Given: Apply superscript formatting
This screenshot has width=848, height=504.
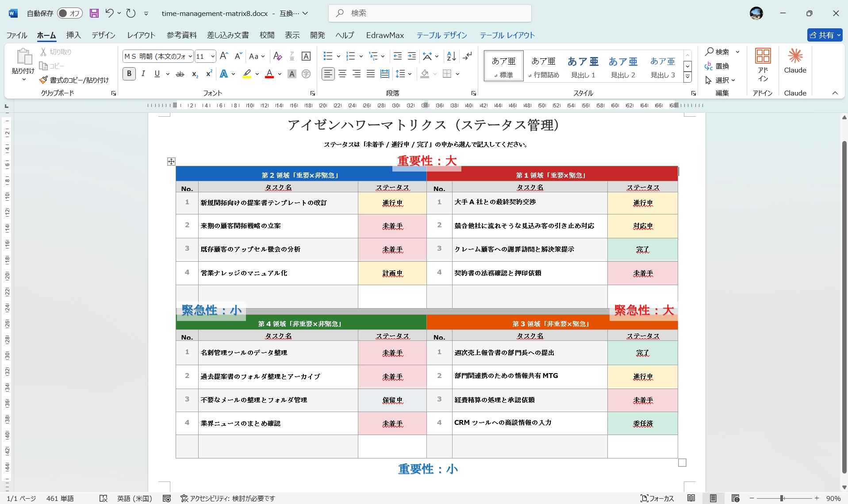Looking at the screenshot, I should click(x=209, y=74).
